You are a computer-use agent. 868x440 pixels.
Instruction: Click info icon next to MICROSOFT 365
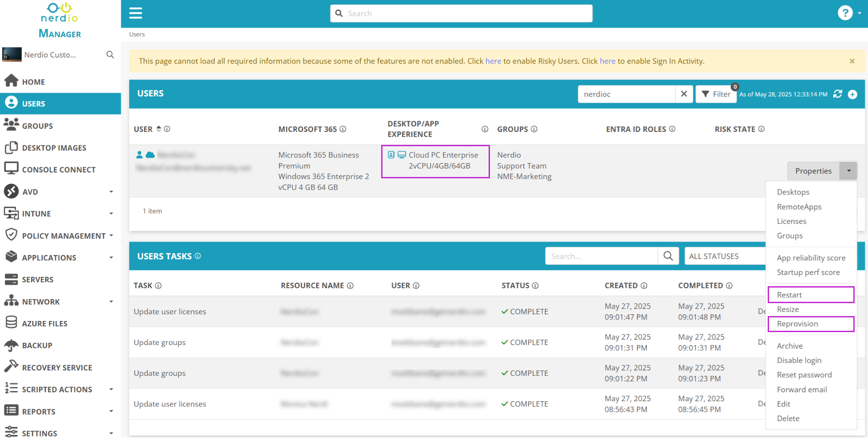[343, 129]
